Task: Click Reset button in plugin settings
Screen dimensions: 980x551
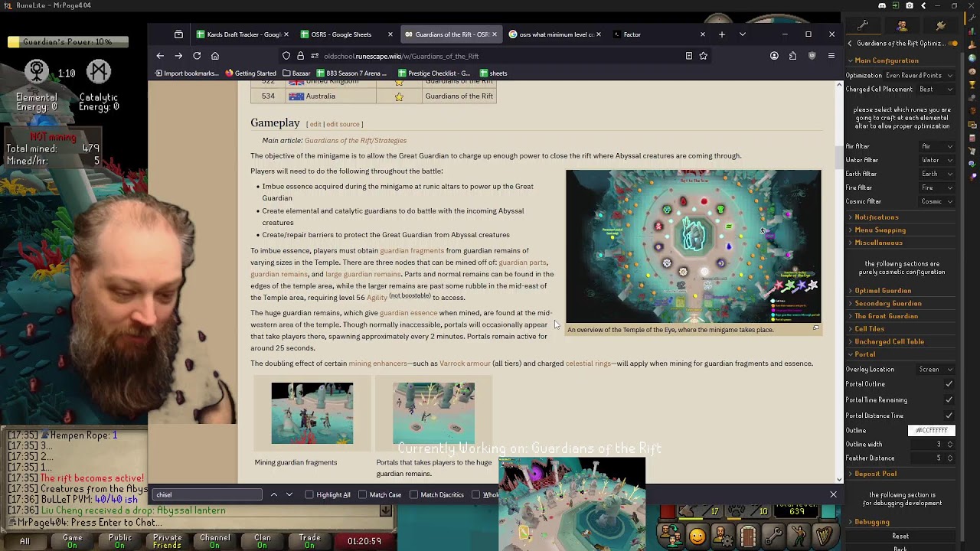Action: click(x=900, y=536)
